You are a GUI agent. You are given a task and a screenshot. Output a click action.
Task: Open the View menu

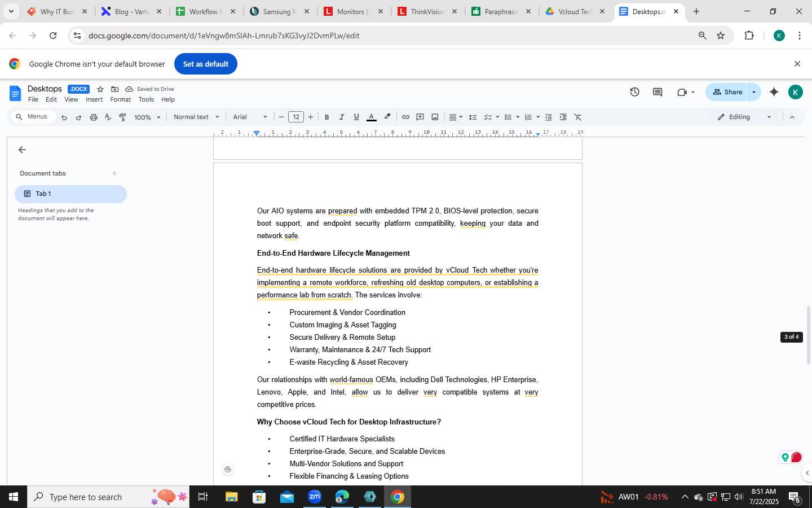(71, 99)
